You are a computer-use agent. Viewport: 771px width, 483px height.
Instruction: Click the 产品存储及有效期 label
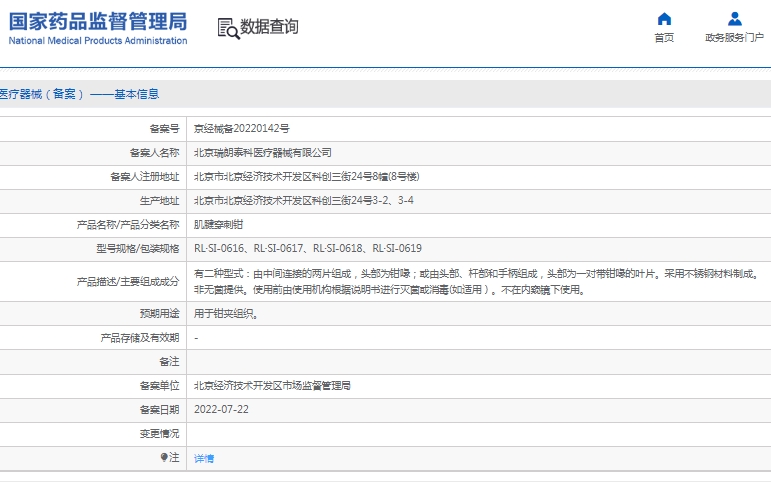(140, 338)
